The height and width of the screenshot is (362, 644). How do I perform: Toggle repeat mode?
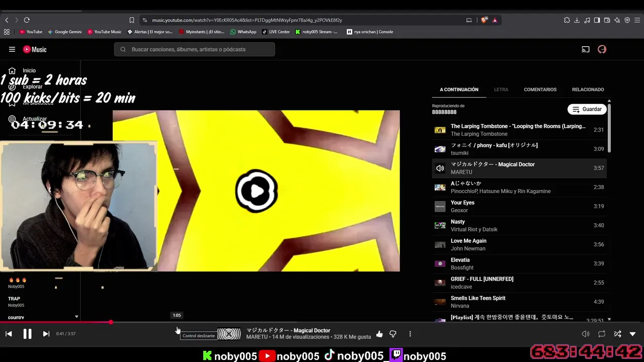(x=602, y=334)
